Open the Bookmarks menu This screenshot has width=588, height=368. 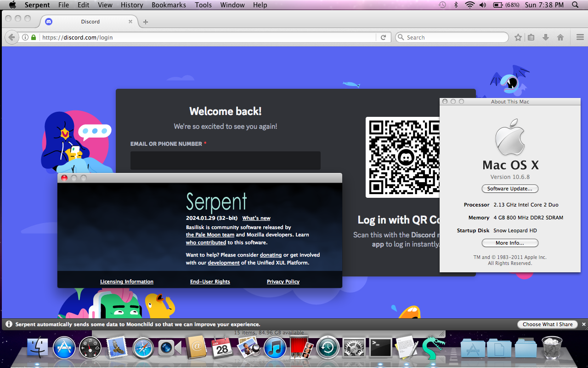click(x=169, y=5)
